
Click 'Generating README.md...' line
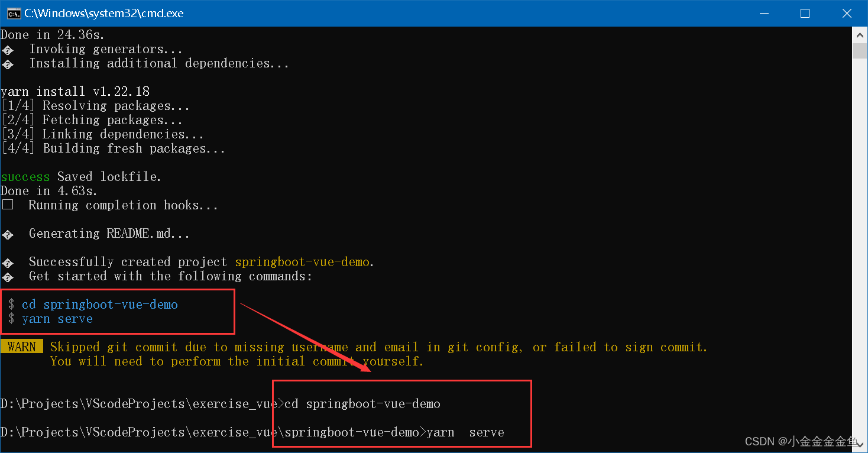click(109, 234)
